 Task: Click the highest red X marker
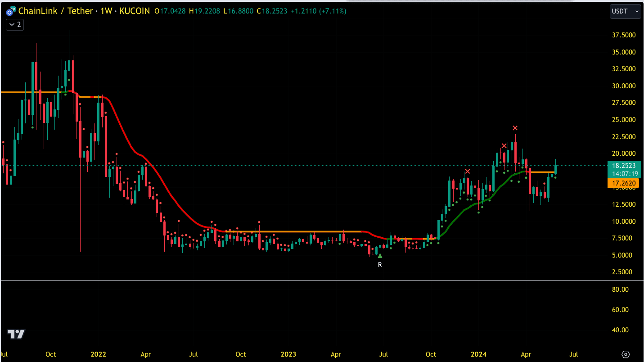click(515, 128)
